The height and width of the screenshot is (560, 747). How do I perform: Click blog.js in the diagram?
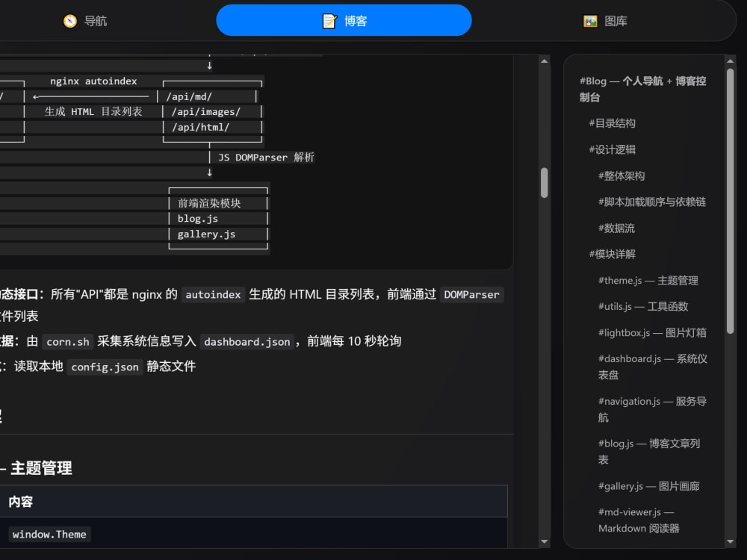[198, 219]
